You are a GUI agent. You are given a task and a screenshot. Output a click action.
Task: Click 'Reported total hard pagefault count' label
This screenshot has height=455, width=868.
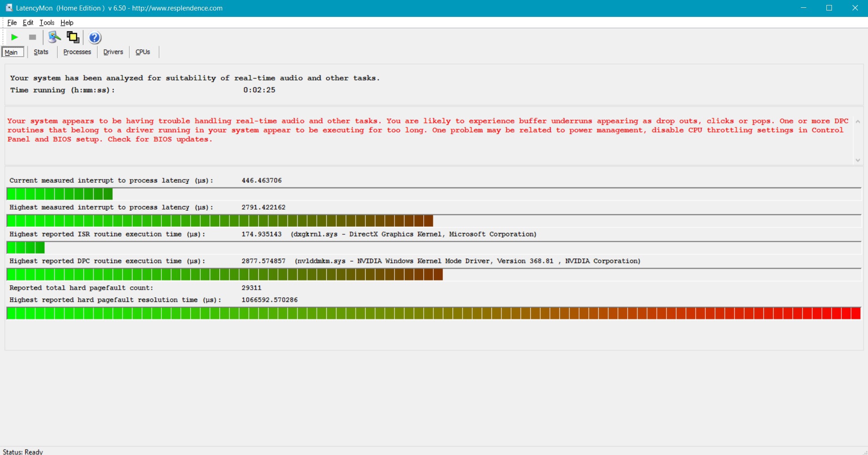click(x=81, y=288)
